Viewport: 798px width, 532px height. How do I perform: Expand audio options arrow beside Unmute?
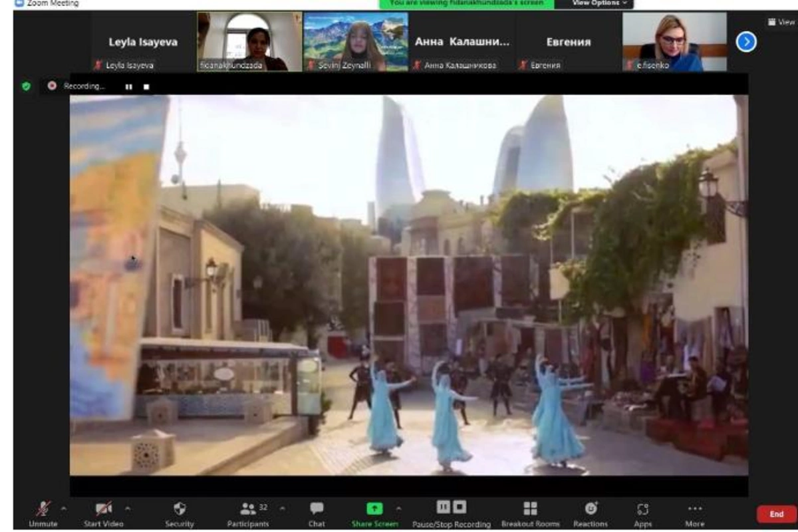[x=64, y=509]
